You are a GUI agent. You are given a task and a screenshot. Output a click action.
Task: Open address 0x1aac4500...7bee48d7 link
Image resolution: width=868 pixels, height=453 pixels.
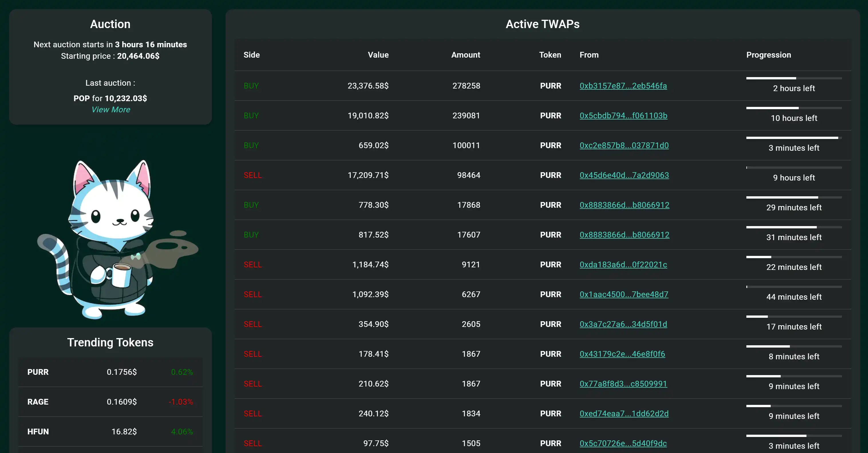tap(623, 294)
